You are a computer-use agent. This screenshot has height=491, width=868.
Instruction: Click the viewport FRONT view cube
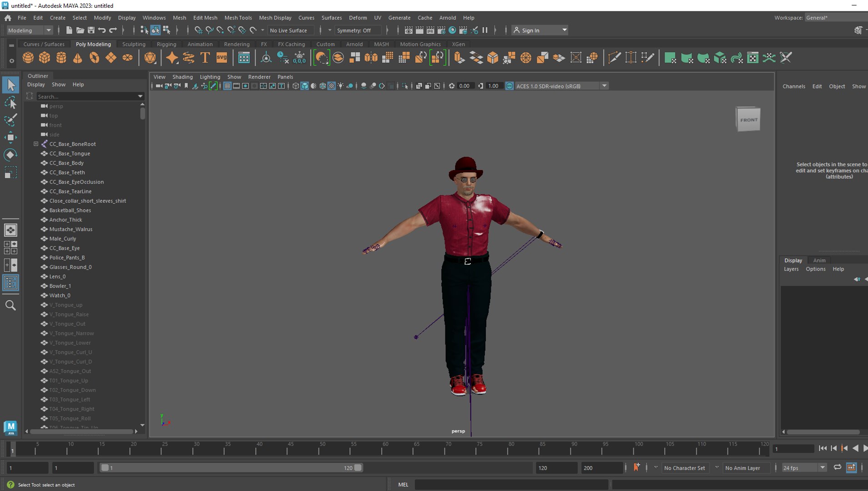coord(748,120)
